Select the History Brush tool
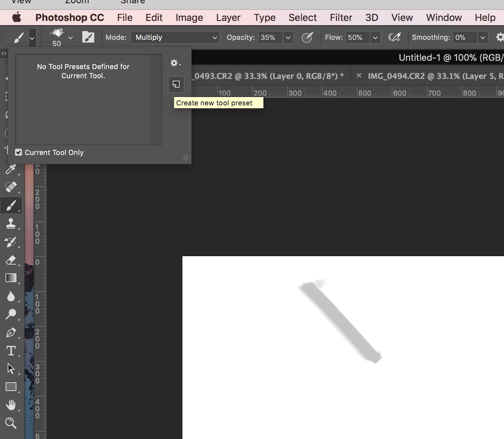The height and width of the screenshot is (439, 504). coord(11,242)
